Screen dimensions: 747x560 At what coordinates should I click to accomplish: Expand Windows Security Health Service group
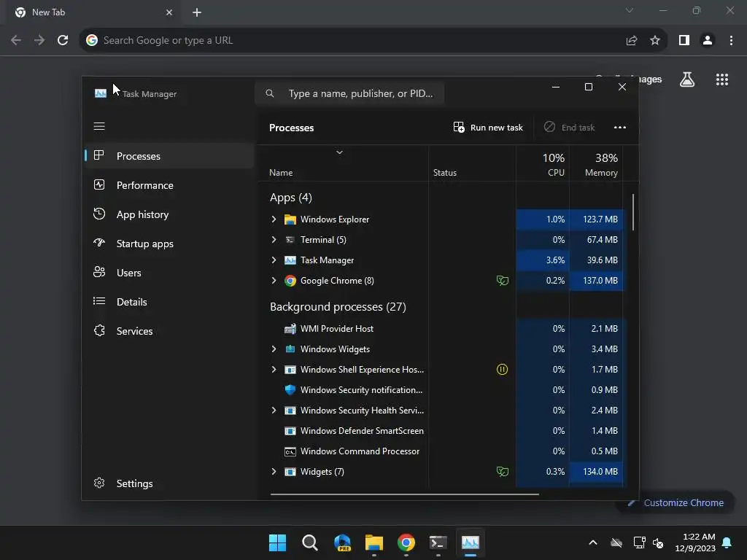point(274,410)
